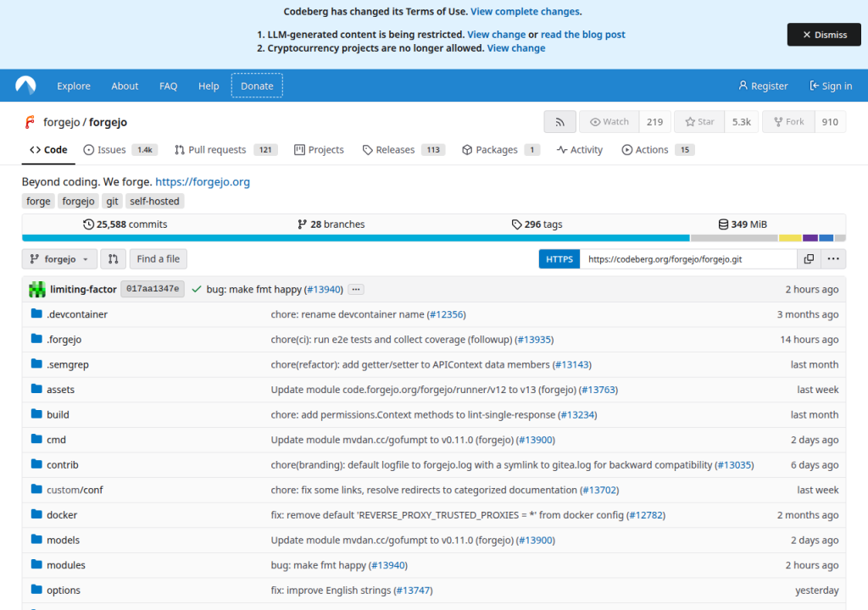Click the Forgejo repository avatar icon
The height and width of the screenshot is (610, 868).
[30, 122]
